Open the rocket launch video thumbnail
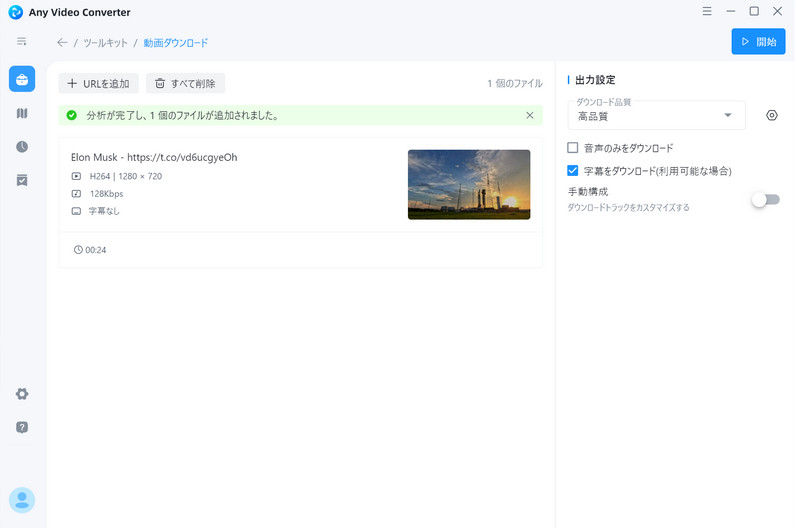The width and height of the screenshot is (795, 528). coord(469,185)
